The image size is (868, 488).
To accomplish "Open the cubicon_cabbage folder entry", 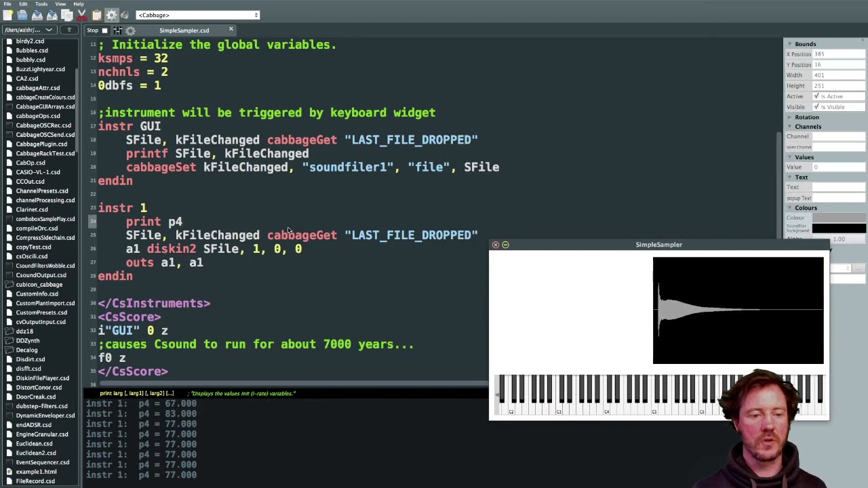I will (x=39, y=285).
